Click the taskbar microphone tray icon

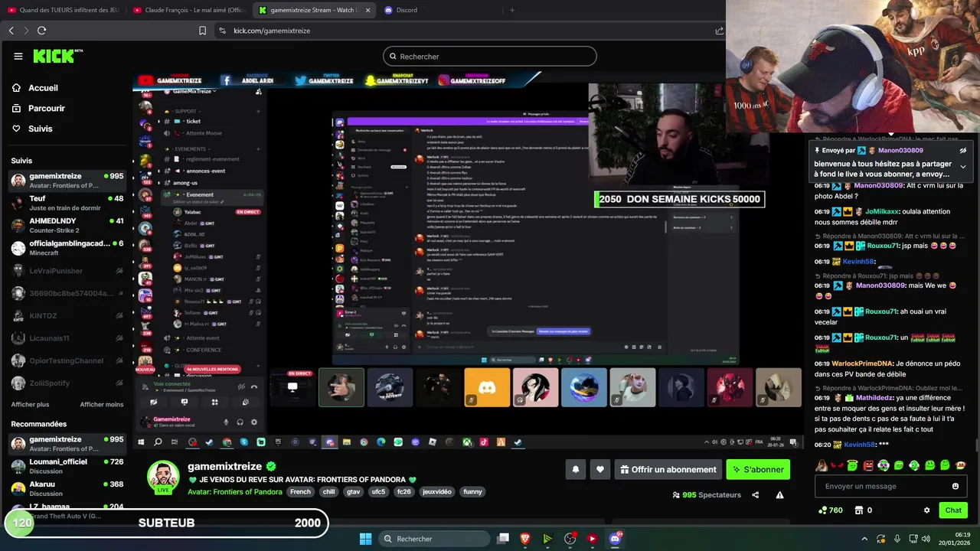pyautogui.click(x=897, y=539)
